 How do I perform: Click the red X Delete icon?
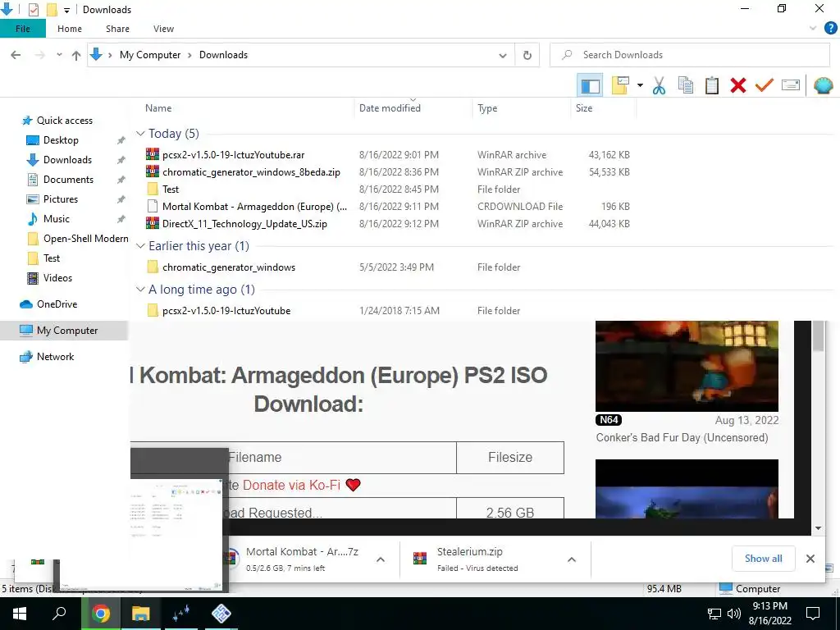click(737, 85)
